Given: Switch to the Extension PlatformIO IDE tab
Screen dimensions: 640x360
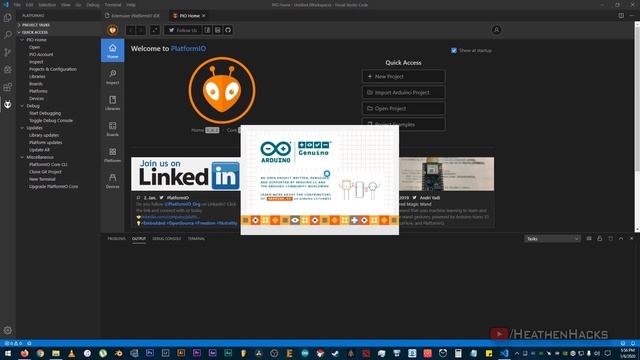Looking at the screenshot, I should 132,16.
